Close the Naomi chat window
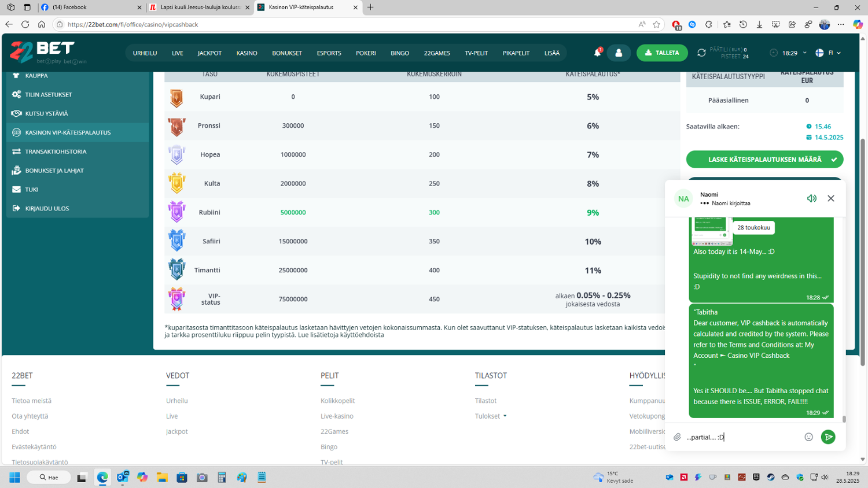This screenshot has width=868, height=488. pos(831,198)
